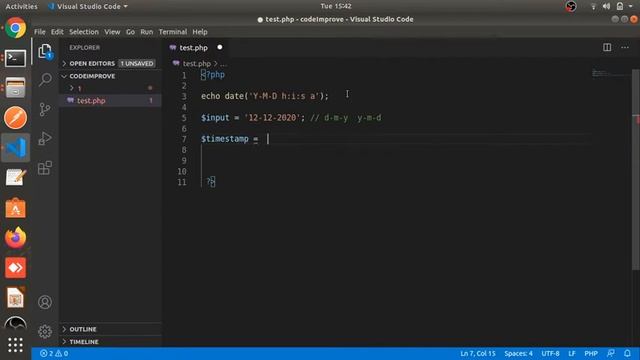Change language mode via PHP status entry

pos(591,353)
